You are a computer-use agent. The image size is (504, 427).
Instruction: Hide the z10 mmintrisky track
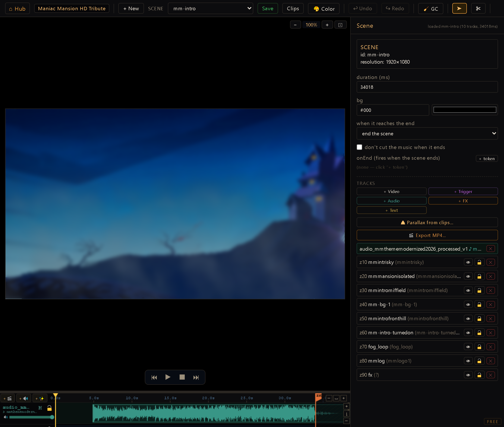tap(468, 262)
